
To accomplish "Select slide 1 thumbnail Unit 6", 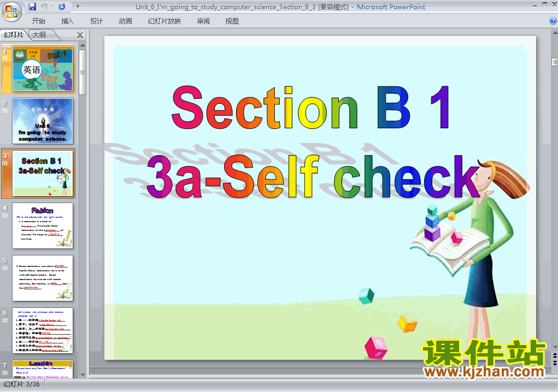I will (x=43, y=69).
